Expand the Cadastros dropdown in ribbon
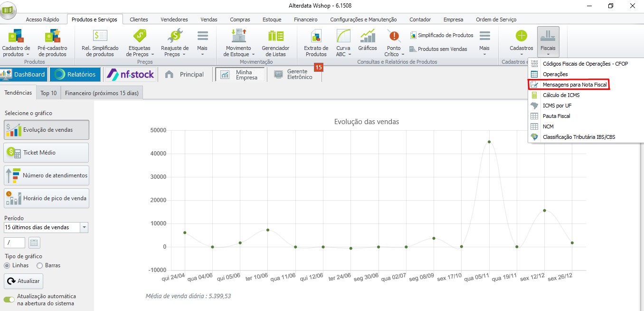The height and width of the screenshot is (311, 644). click(x=521, y=43)
